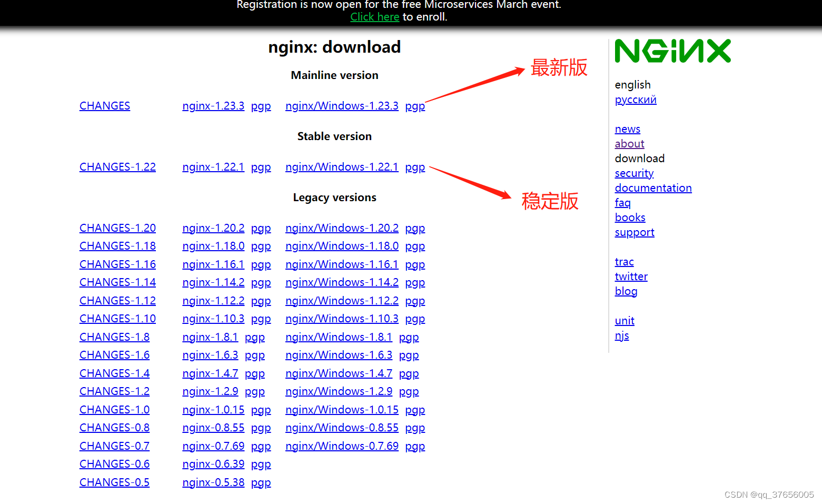Download nginx/Windows-1.23.3
822x504 pixels.
[x=342, y=106]
